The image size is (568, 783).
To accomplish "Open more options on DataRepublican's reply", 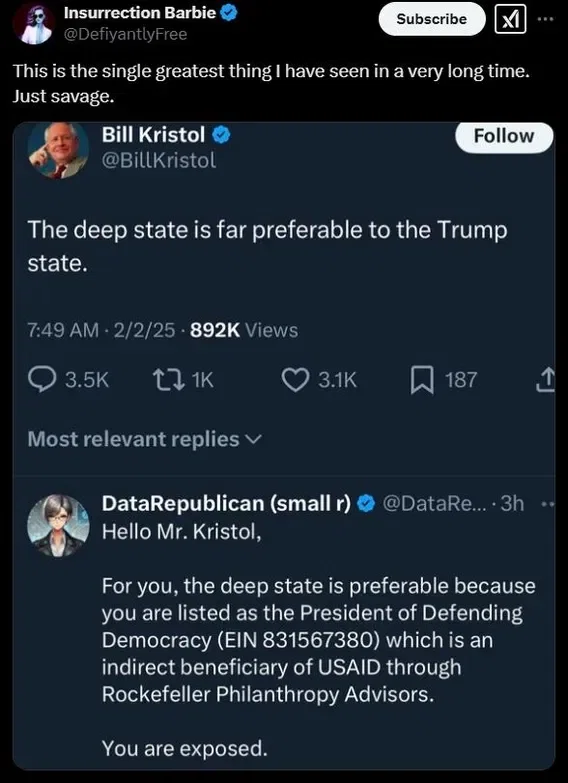I will [x=548, y=504].
